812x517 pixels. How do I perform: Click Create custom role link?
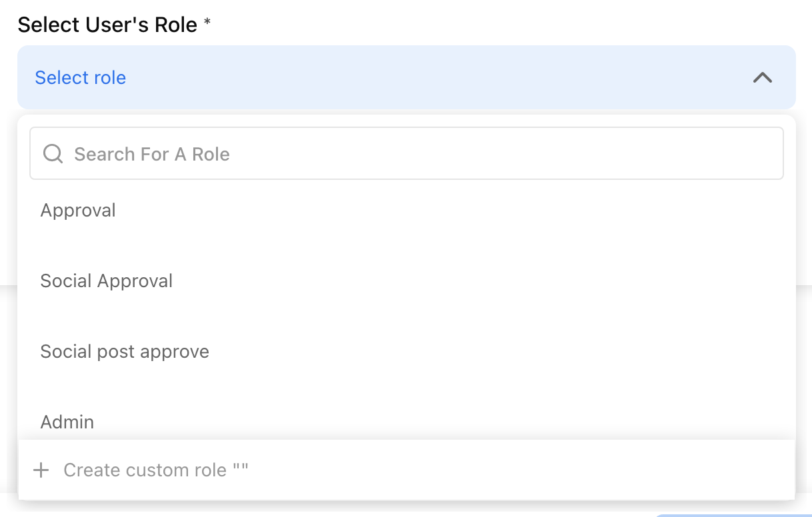pos(145,470)
